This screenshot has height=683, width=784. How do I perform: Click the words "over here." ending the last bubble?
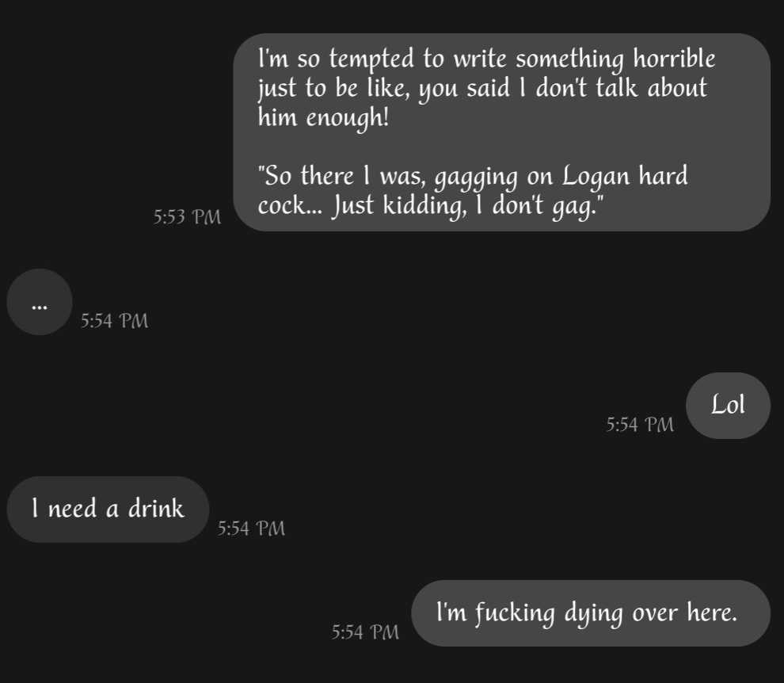[x=685, y=612]
